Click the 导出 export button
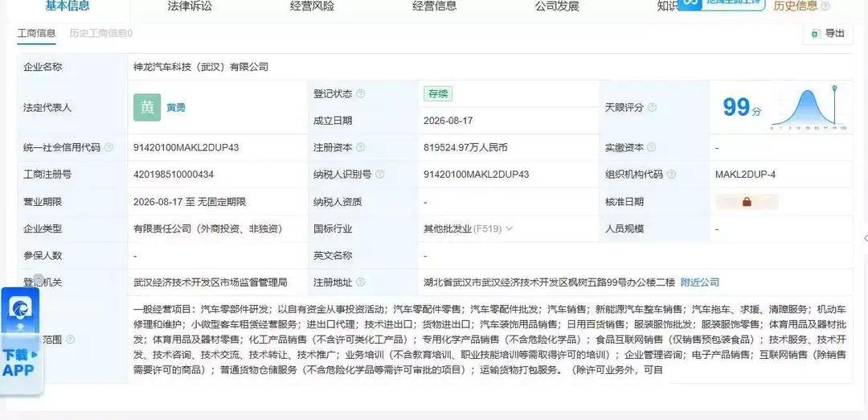Viewport: 868px width, 420px height. [x=828, y=33]
